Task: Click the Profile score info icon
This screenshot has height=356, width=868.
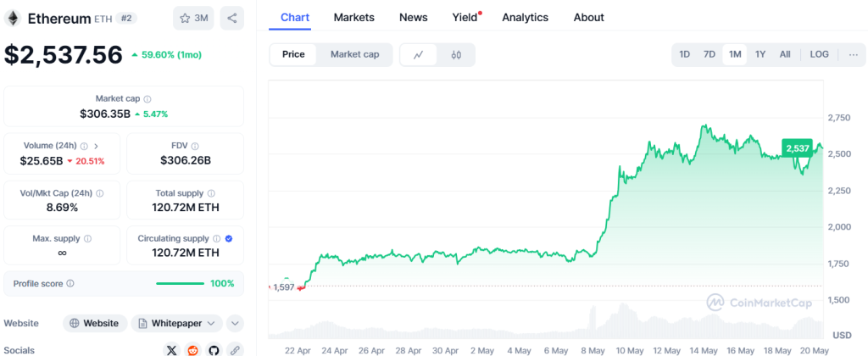Action: [x=70, y=283]
